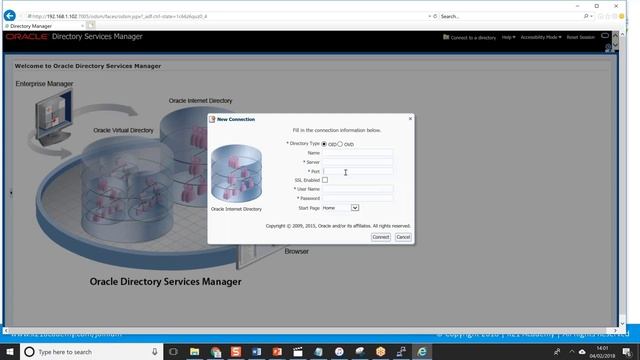Screen dimensions: 640x360
Task: Click the Name input field
Action: (357, 153)
